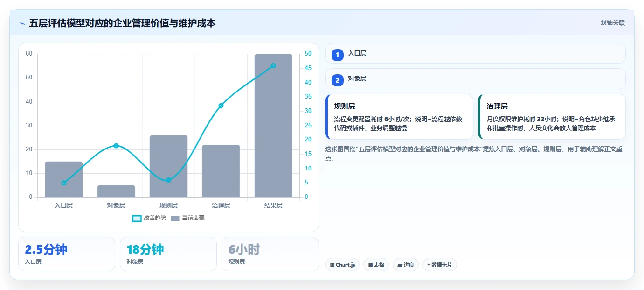Click the 治理层 bar in the chart
The height and width of the screenshot is (290, 644).
click(221, 171)
